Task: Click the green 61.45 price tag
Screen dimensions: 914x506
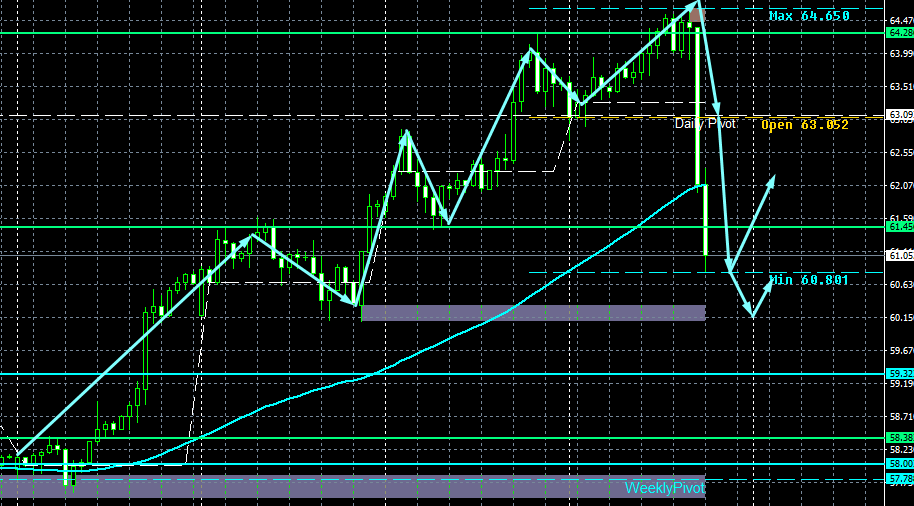Action: coord(899,227)
